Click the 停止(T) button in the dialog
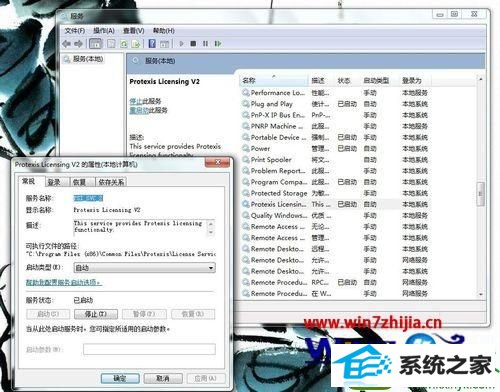 pyautogui.click(x=96, y=314)
